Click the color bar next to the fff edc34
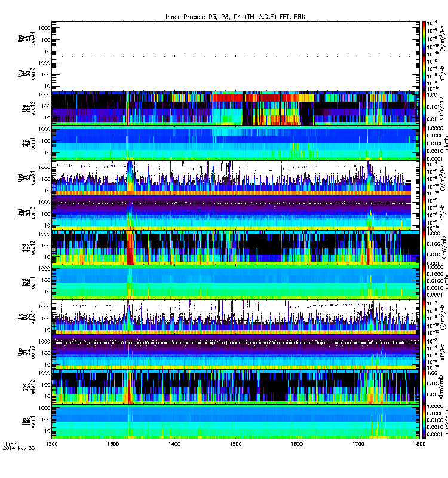Image resolution: width=448 pixels, height=478 pixels. point(424,317)
